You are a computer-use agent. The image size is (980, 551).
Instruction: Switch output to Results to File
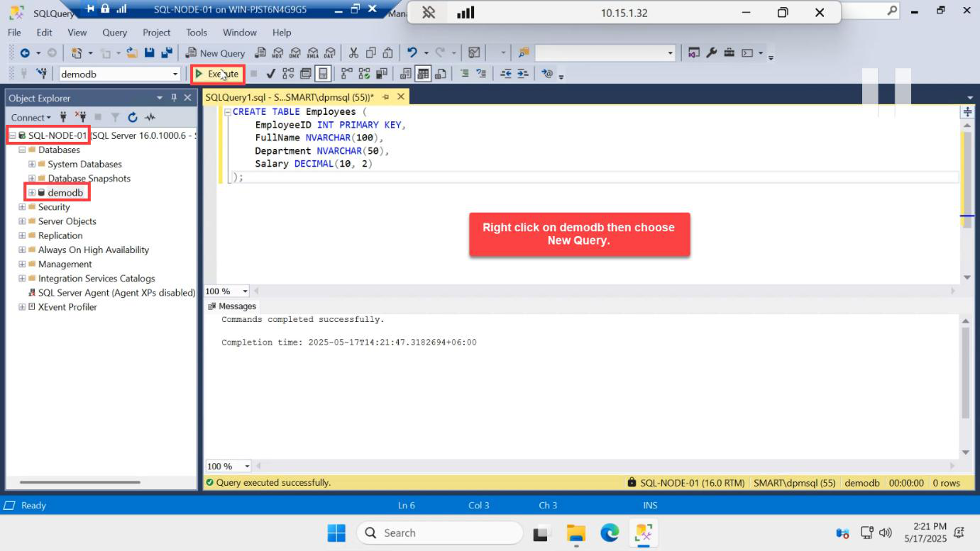click(441, 73)
